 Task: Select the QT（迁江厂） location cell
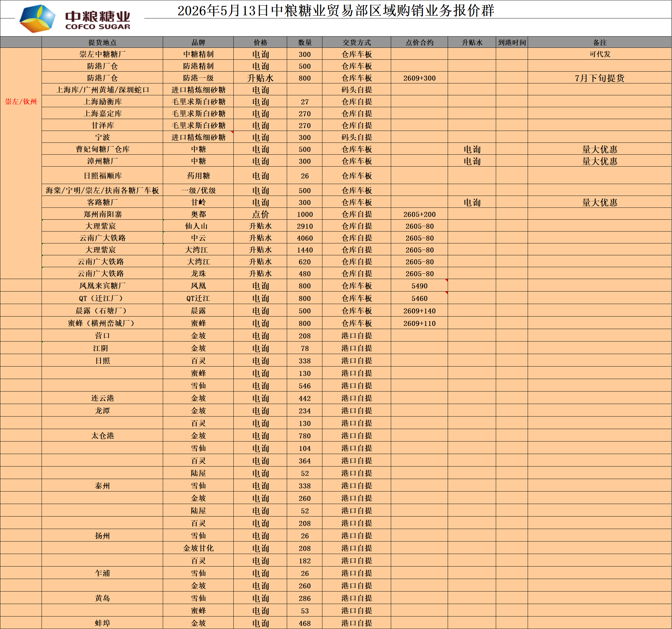[102, 298]
